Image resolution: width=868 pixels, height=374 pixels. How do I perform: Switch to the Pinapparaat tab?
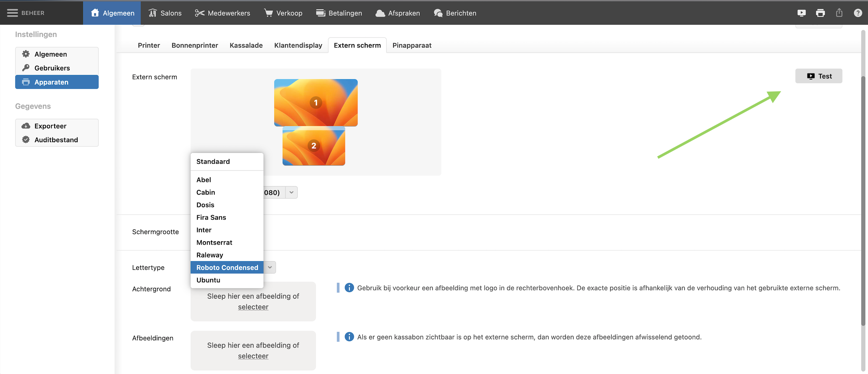tap(412, 45)
